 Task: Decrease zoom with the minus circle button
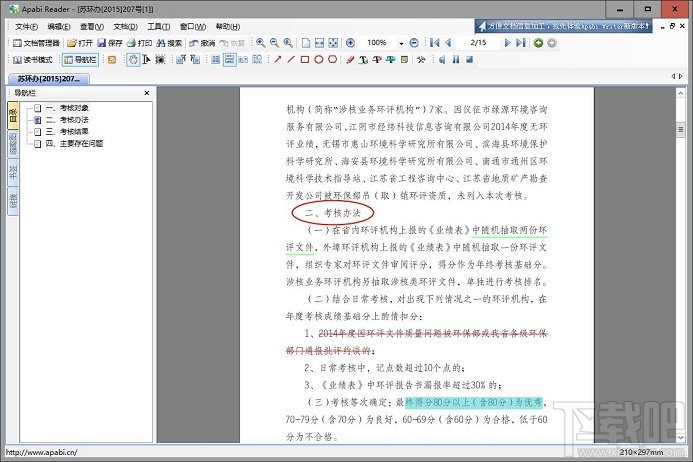[414, 42]
